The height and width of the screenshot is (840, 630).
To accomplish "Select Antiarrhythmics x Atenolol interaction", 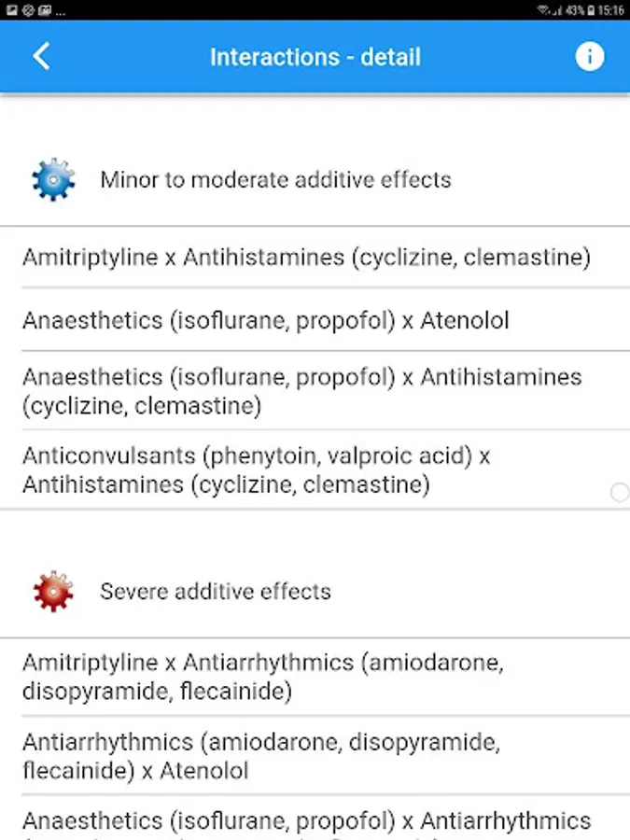I will pyautogui.click(x=261, y=757).
